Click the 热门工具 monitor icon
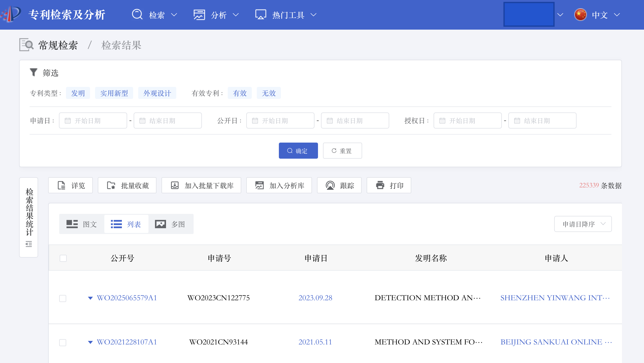 coord(261,15)
